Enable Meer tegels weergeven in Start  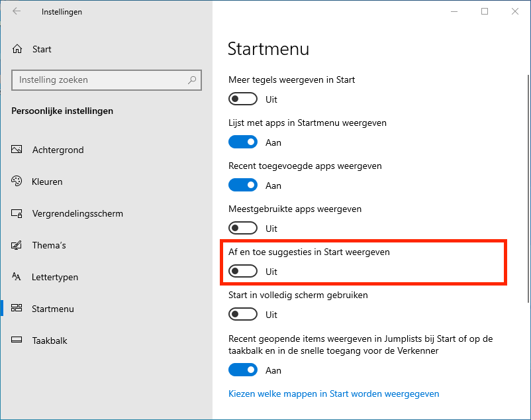point(242,99)
